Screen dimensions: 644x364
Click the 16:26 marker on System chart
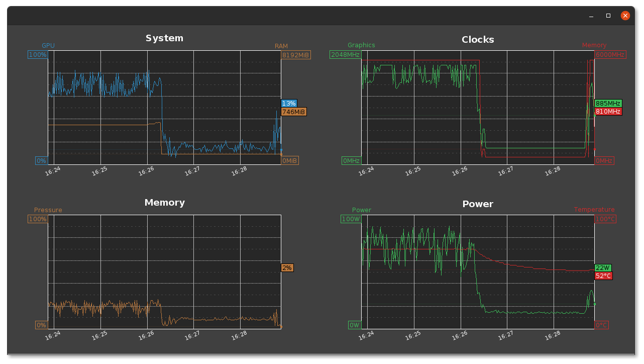click(146, 171)
